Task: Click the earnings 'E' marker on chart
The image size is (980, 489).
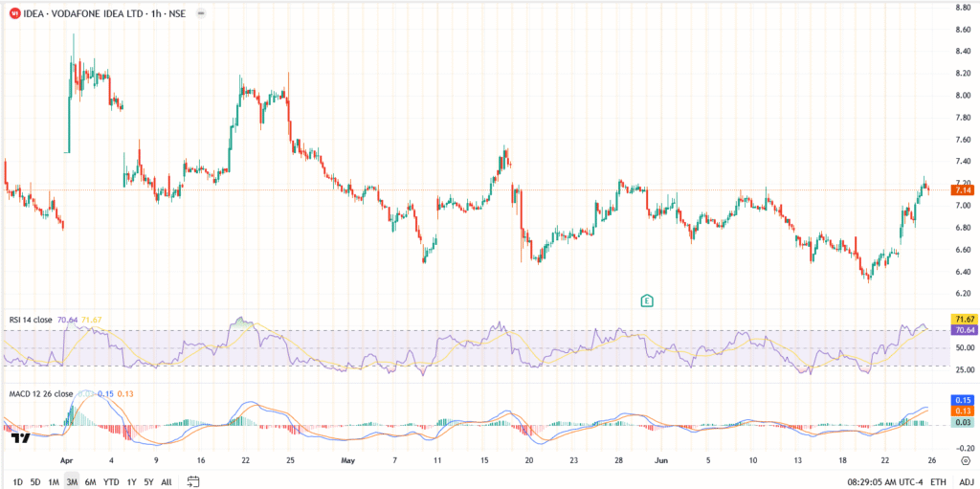Action: (x=647, y=300)
